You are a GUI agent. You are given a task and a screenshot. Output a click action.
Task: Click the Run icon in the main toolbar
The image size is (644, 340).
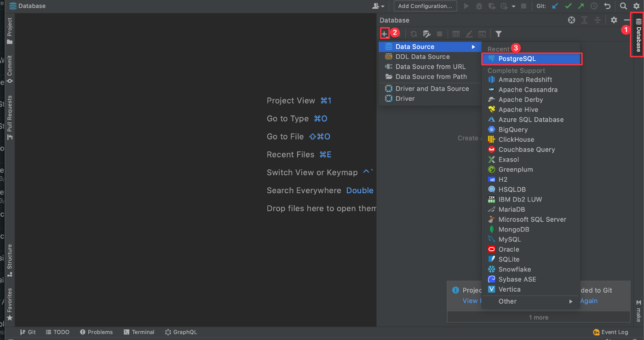tap(466, 6)
